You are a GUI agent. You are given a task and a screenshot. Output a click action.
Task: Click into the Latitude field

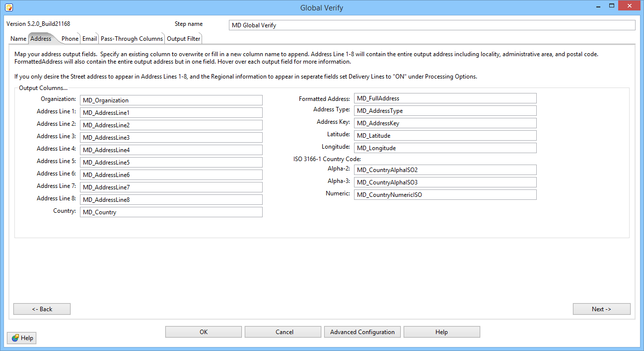[445, 136]
